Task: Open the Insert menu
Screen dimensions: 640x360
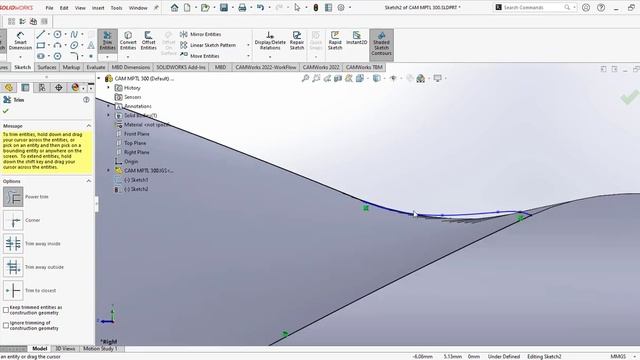Action: 98,8
